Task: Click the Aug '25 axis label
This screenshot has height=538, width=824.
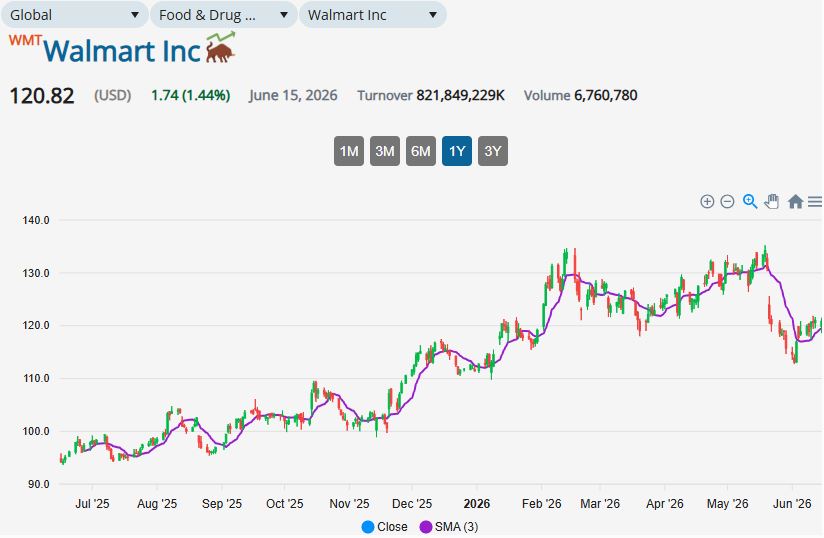Action: [157, 504]
